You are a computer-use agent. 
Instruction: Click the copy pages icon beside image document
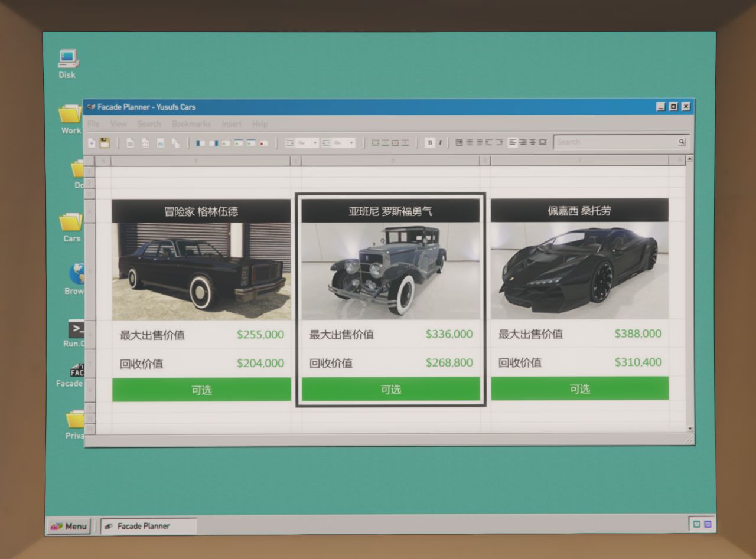click(175, 143)
